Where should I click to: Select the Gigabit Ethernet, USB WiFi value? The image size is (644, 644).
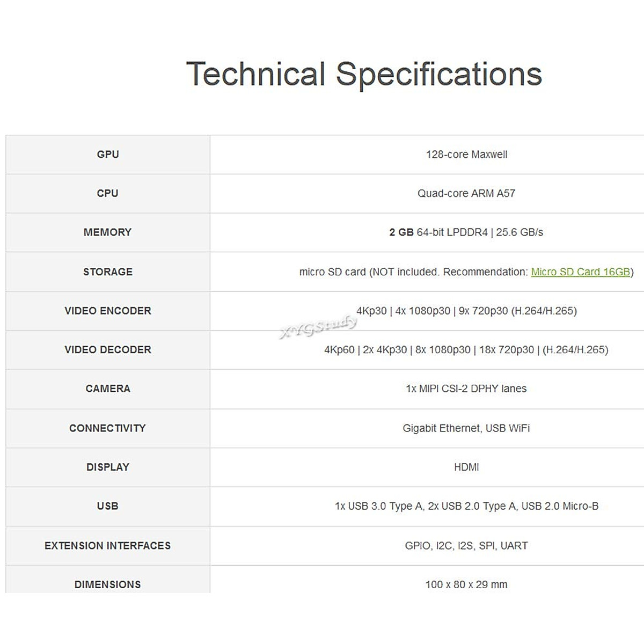(466, 428)
